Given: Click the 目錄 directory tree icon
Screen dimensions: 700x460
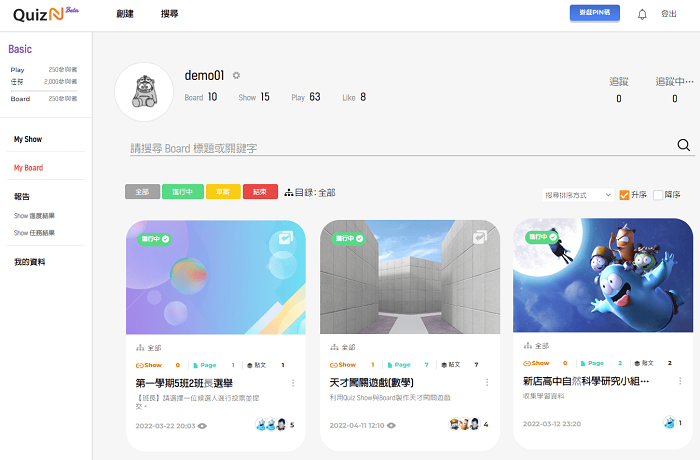Looking at the screenshot, I should pyautogui.click(x=289, y=192).
